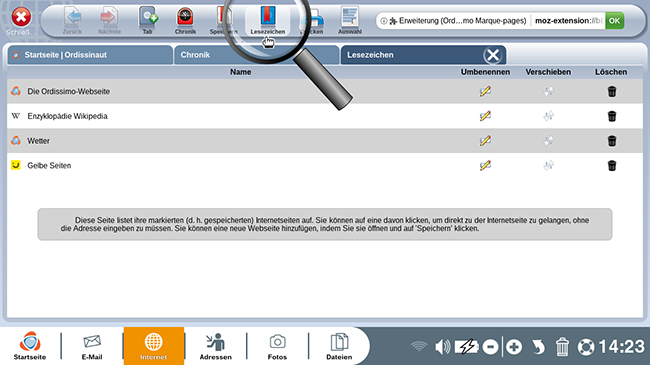Open the E-Mail app from the bottom bar

(92, 346)
